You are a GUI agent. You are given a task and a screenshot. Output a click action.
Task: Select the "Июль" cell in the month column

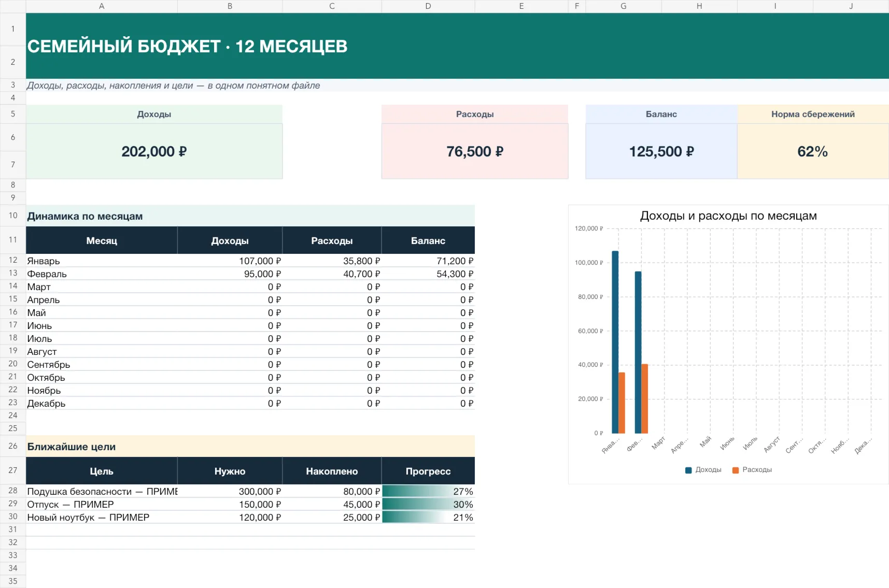click(102, 338)
